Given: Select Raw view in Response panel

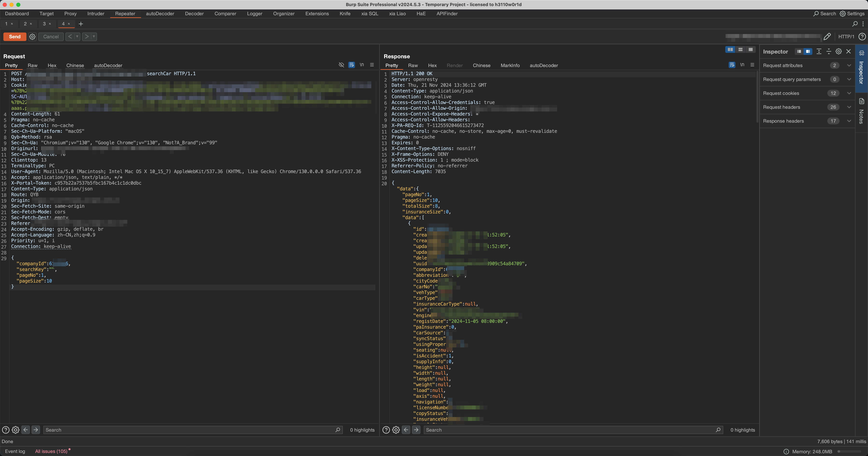Looking at the screenshot, I should point(413,65).
